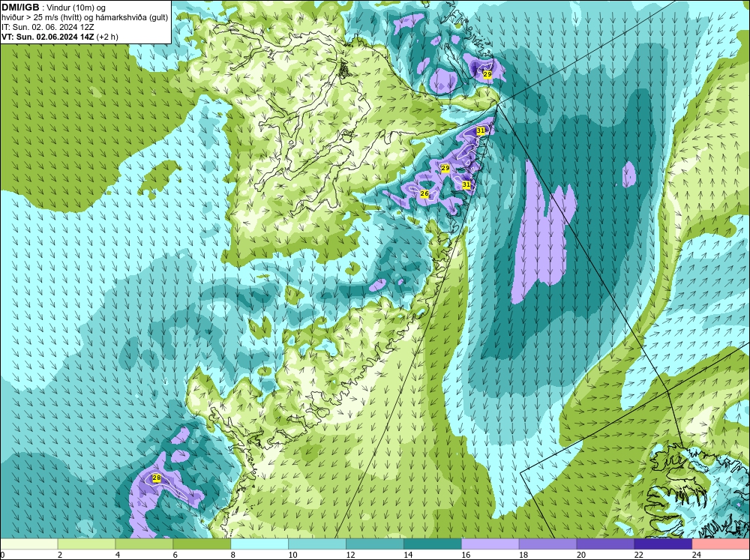This screenshot has width=750, height=560.
Task: Click the 0–2 m/s cream legend swatch
Action: 28,544
